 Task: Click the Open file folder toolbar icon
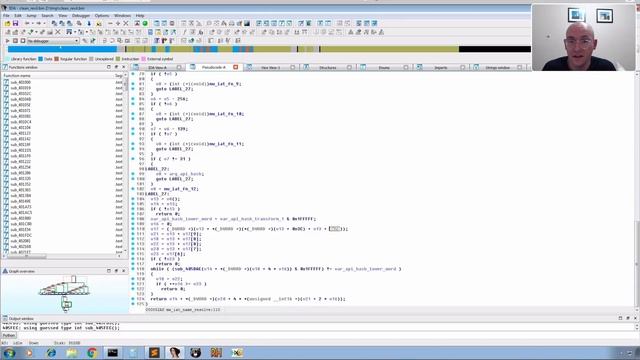[7, 24]
